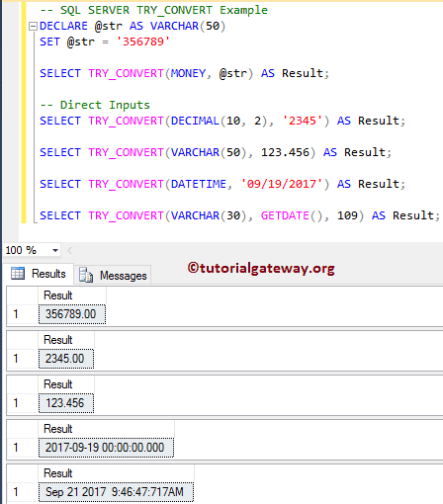Image resolution: width=443 pixels, height=504 pixels.
Task: Switch to the Messages tab
Action: pos(113,275)
